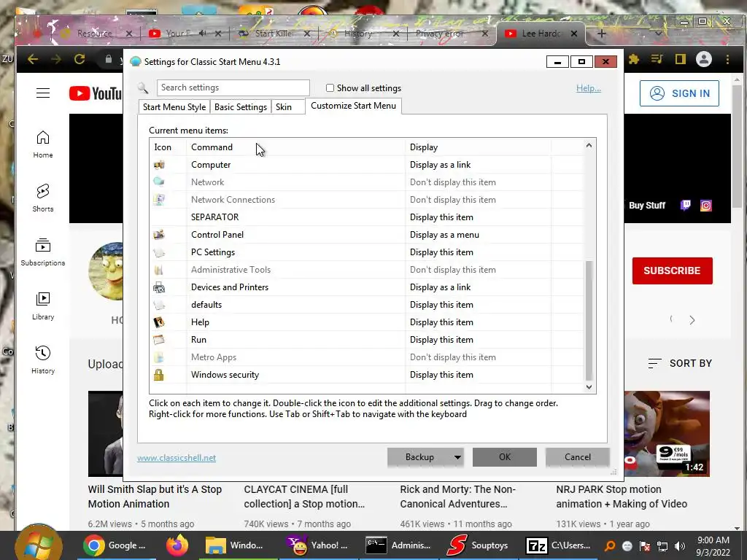Open Chrome three-dot menu
This screenshot has width=747, height=560.
727,59
